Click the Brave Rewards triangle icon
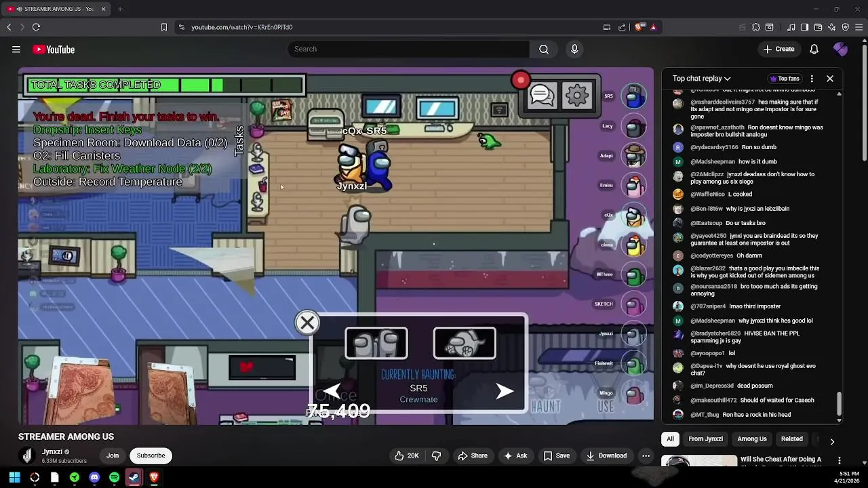The image size is (868, 488). pos(653,27)
